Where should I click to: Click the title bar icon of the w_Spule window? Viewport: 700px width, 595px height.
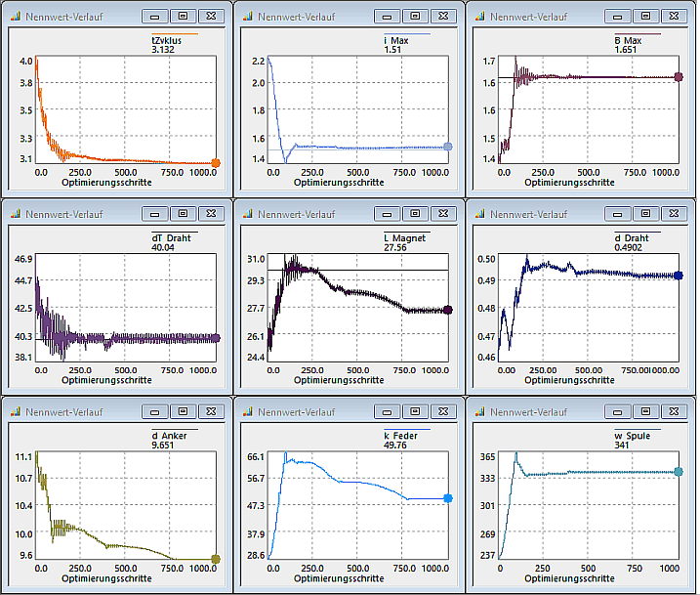477,410
